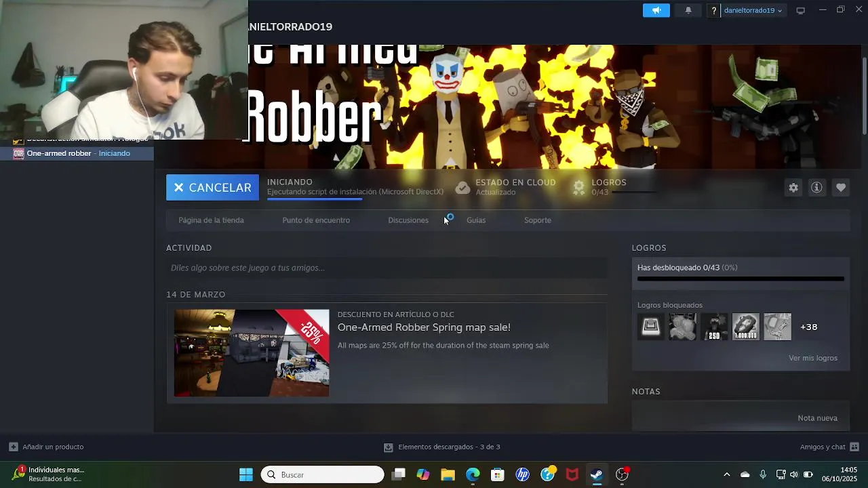Open Windows Start menu
The height and width of the screenshot is (488, 868).
[x=246, y=474]
